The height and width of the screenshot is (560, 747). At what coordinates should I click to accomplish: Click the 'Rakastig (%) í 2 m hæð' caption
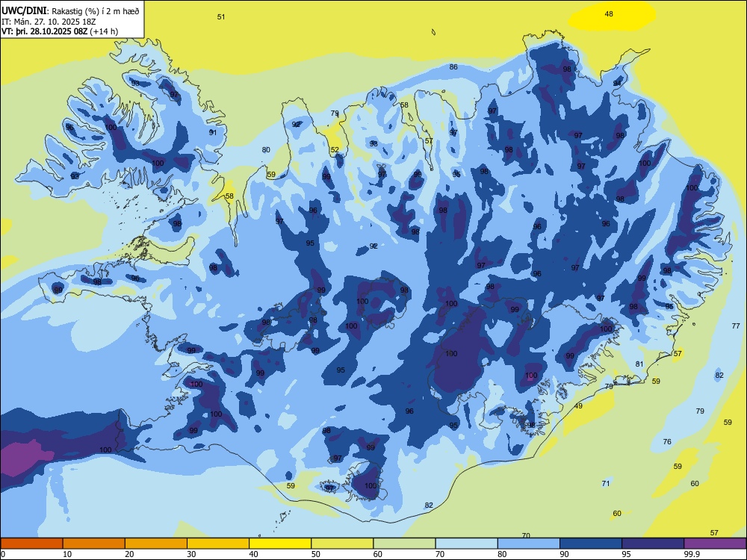(96, 11)
